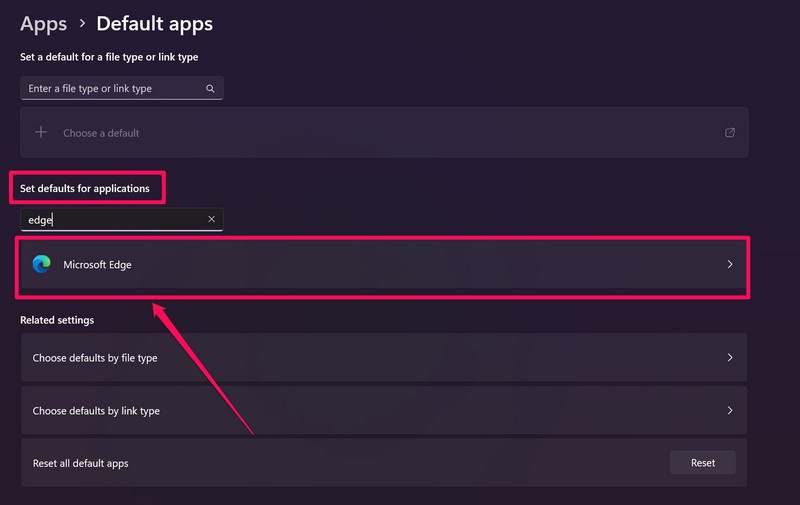Click the magnifier icon in file type search
This screenshot has width=800, height=505.
(x=211, y=89)
